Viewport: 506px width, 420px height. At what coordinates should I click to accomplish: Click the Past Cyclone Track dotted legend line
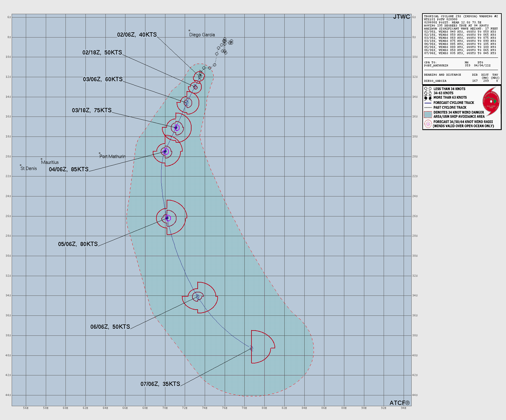(428, 108)
